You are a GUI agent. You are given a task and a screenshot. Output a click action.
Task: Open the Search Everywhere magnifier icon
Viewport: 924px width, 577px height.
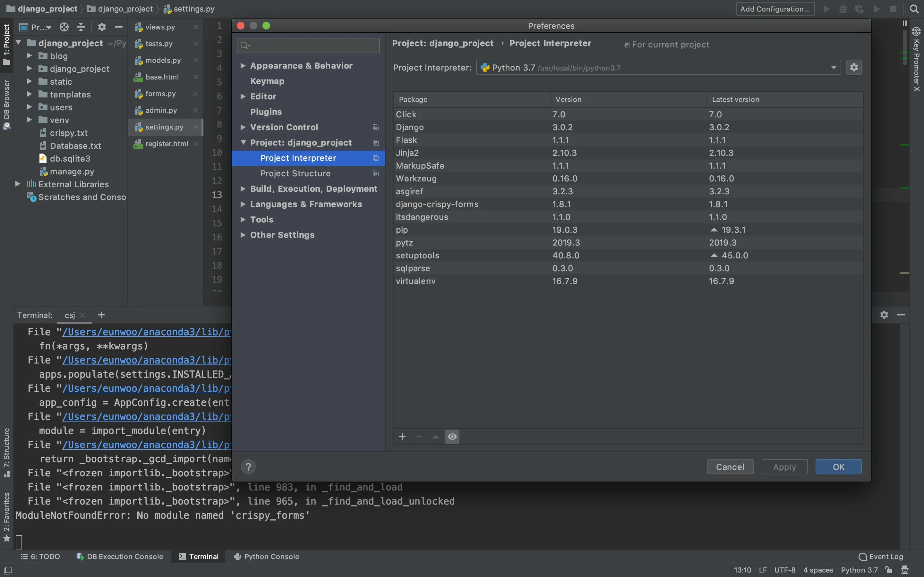(x=914, y=9)
